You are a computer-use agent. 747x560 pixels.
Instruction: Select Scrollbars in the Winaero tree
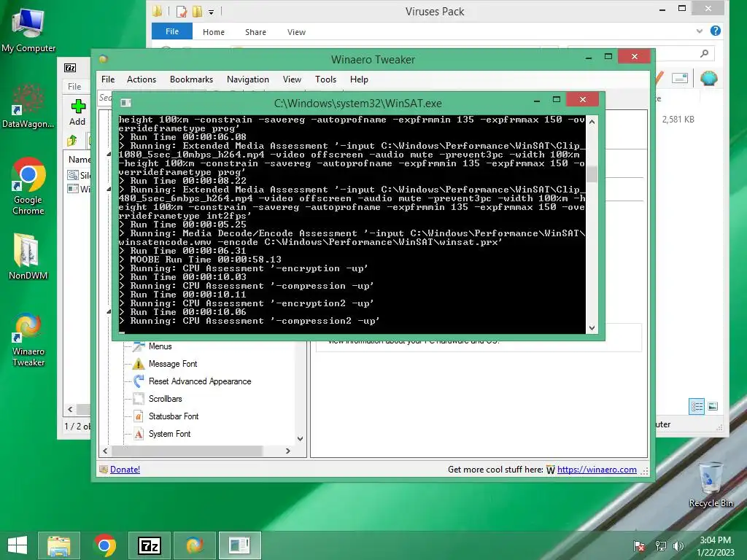166,399
